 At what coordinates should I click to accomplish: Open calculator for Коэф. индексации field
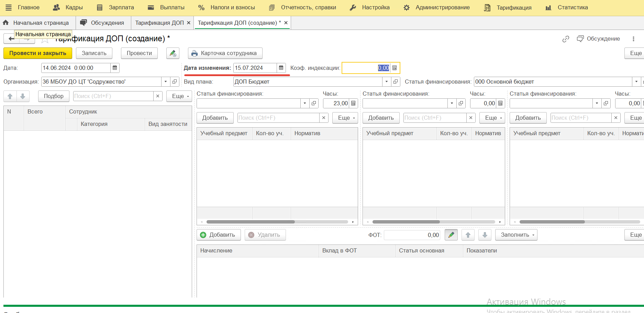(395, 68)
